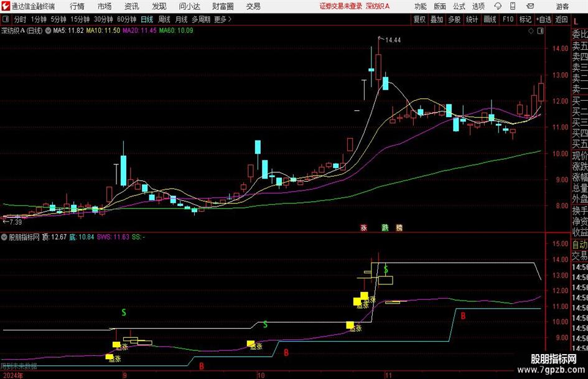Click 返回 back button
The image size is (588, 379).
(x=561, y=19)
